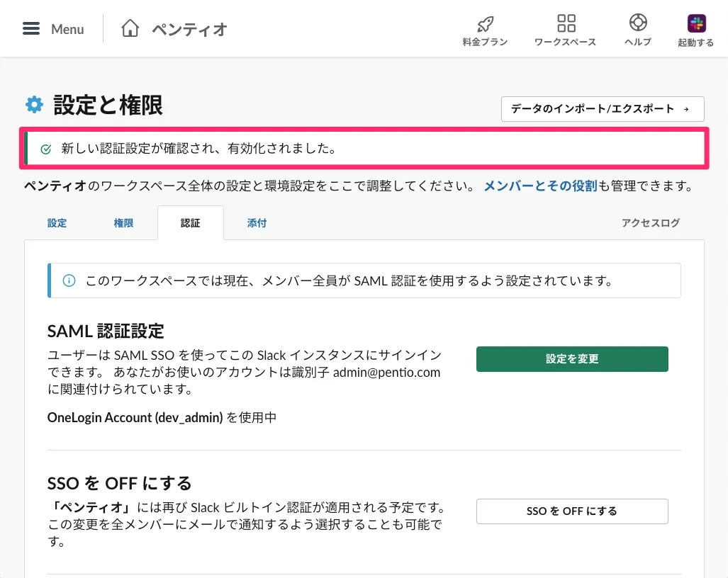Viewport: 728px width, 578px height.
Task: Launch Slack via 起動する icon
Action: 696,23
